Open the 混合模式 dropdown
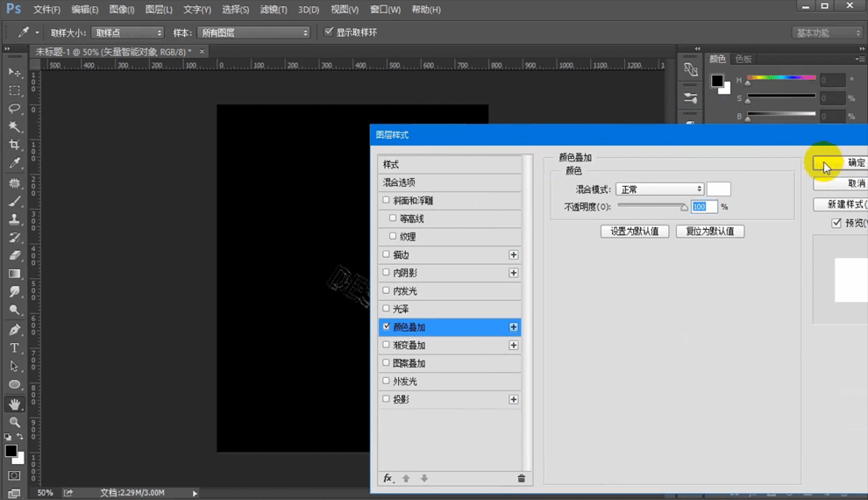Screen dimensions: 868x500 point(659,189)
